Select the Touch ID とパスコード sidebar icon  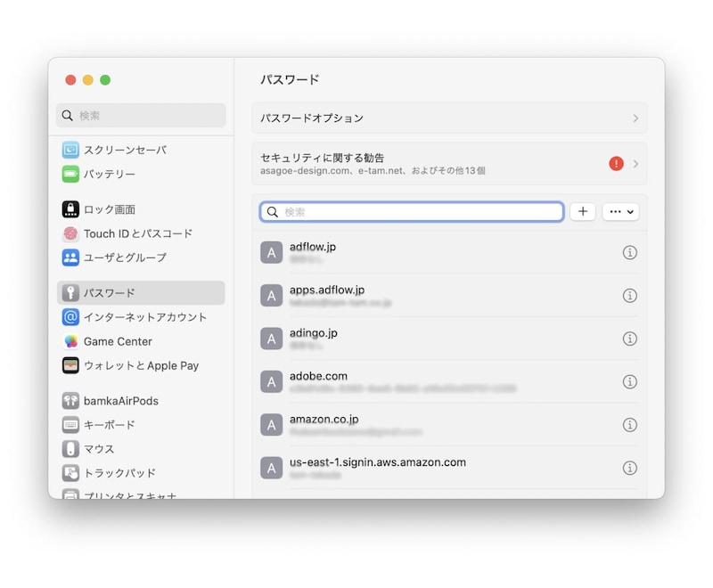click(72, 233)
